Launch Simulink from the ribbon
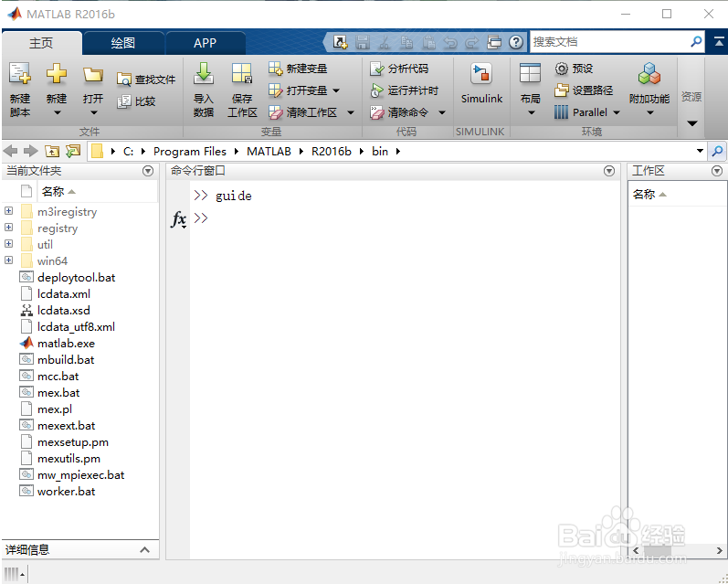Image resolution: width=728 pixels, height=584 pixels. coord(481,84)
